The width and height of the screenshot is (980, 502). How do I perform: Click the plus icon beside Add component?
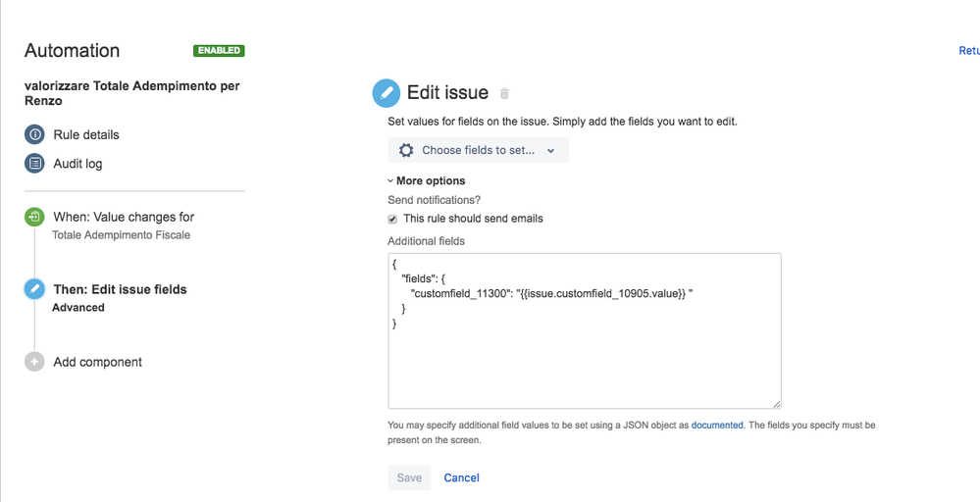tap(34, 362)
